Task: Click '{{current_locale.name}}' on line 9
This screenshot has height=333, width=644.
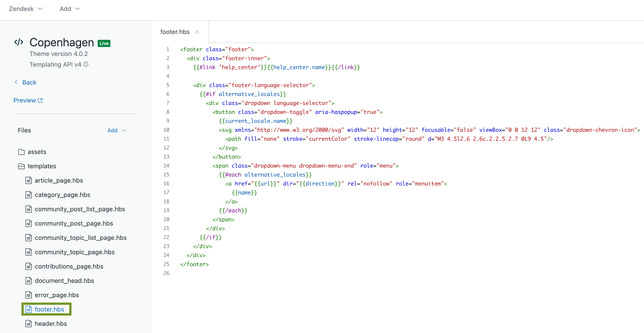Action: [x=255, y=121]
